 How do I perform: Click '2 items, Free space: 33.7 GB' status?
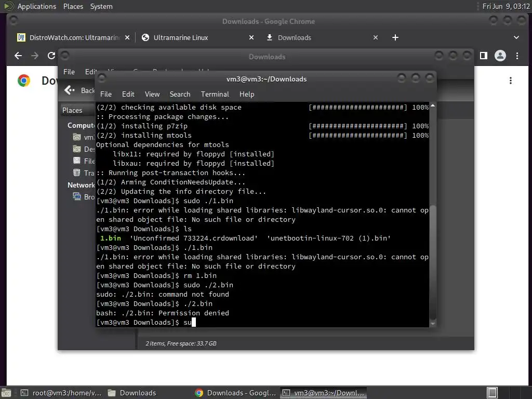tap(181, 343)
